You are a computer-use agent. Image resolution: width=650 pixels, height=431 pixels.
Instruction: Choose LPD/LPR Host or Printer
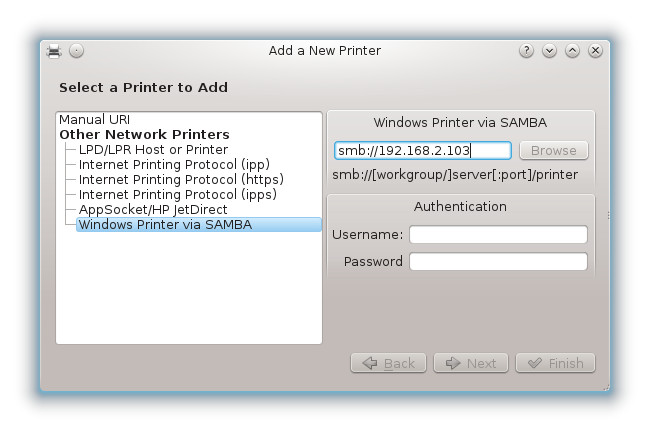(x=153, y=149)
